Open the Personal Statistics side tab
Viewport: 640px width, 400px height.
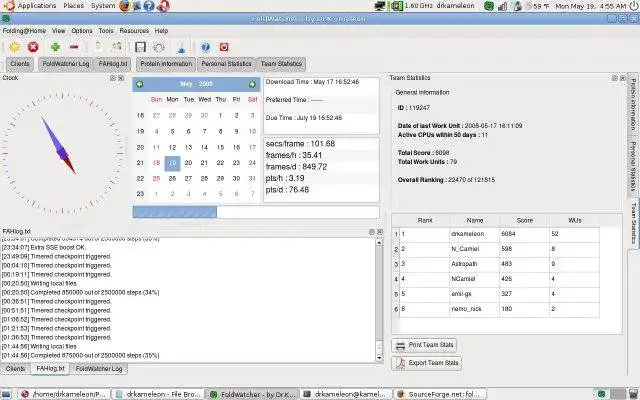[x=633, y=167]
